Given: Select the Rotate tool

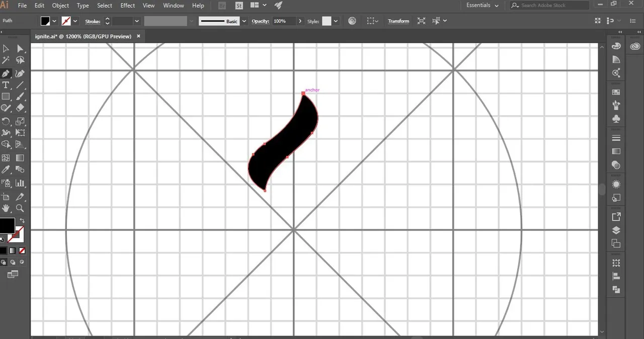Looking at the screenshot, I should pos(6,121).
